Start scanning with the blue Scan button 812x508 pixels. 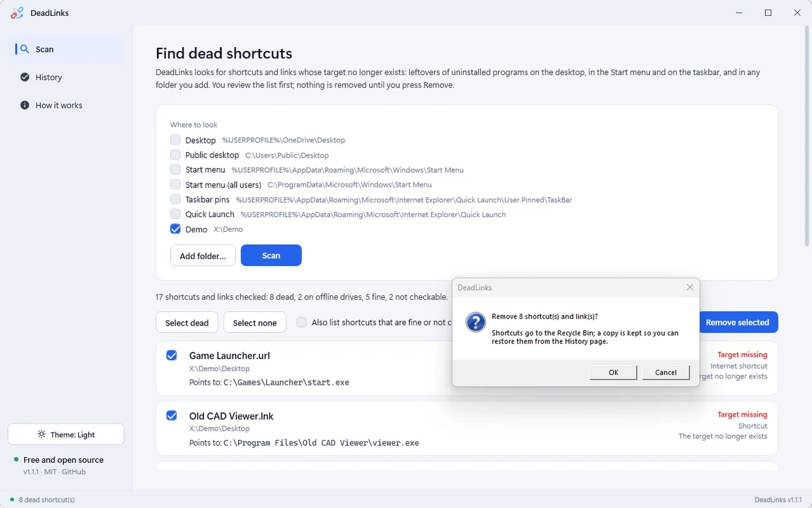[x=271, y=255]
